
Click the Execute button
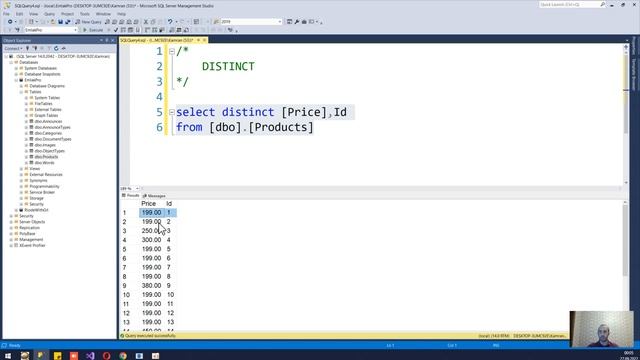93,30
